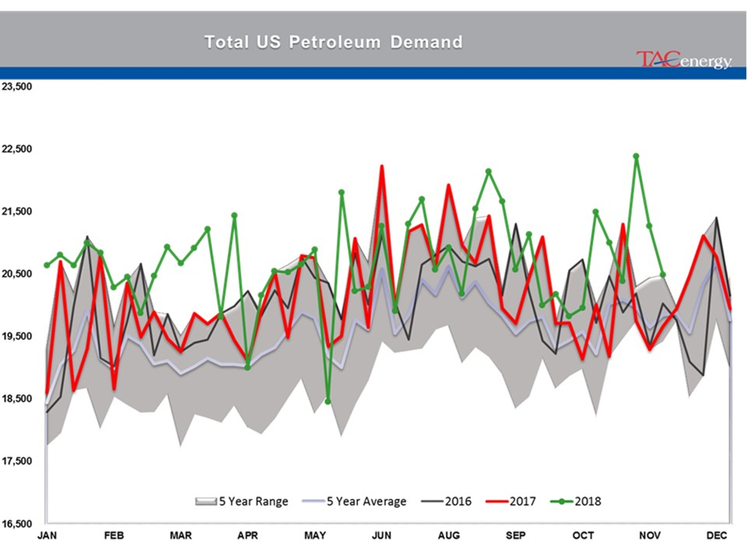Select the '2017' legend label
This screenshot has height=560, width=747.
pos(523,501)
